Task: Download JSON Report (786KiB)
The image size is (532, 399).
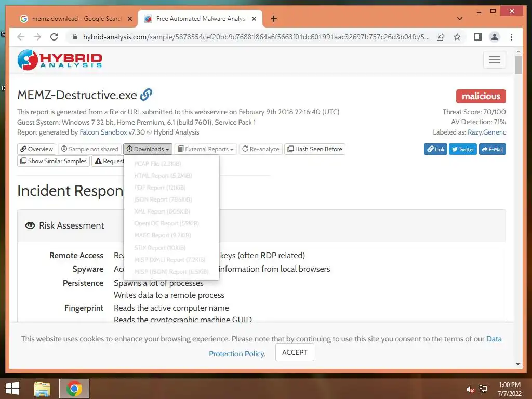Action: pyautogui.click(x=171, y=199)
